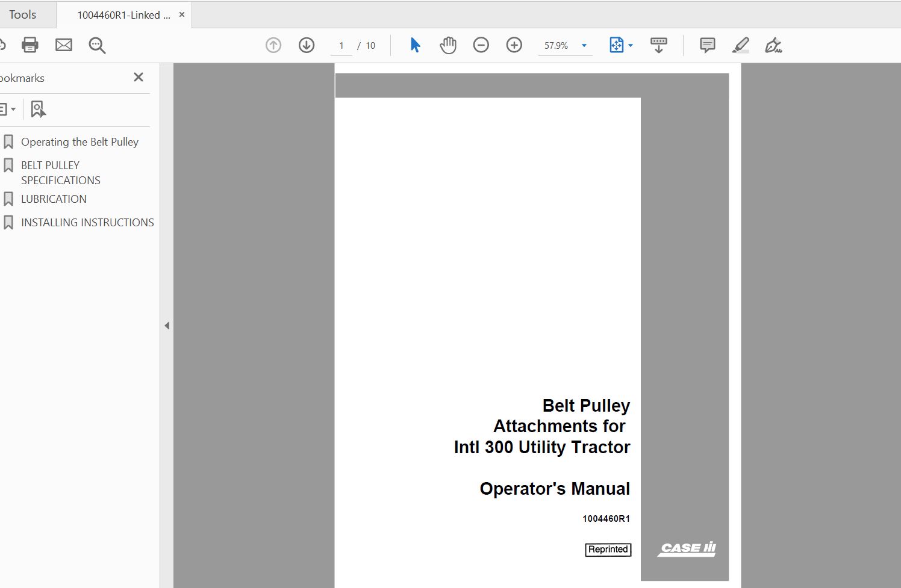
Task: Switch to the Tools tab
Action: click(23, 14)
